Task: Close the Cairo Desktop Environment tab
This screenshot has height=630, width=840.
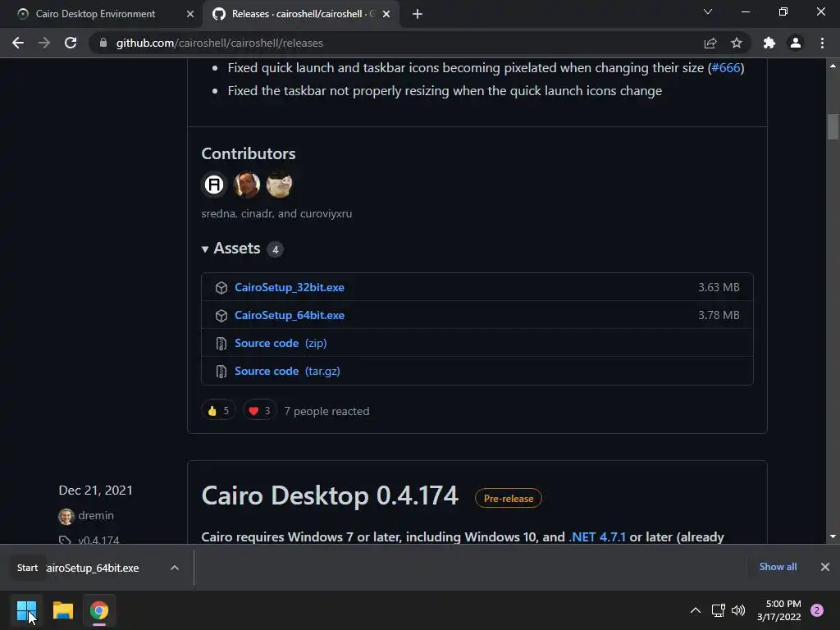Action: [x=190, y=14]
